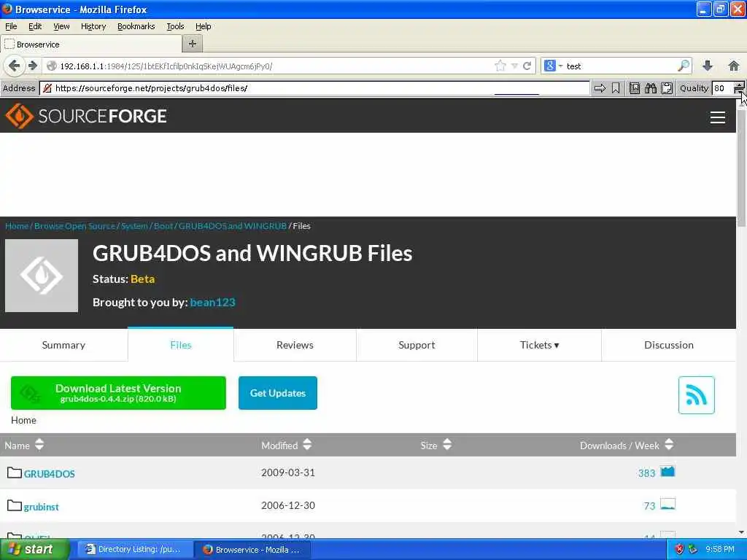Image resolution: width=747 pixels, height=560 pixels.
Task: Click the Home breadcrumb link
Action: point(17,226)
